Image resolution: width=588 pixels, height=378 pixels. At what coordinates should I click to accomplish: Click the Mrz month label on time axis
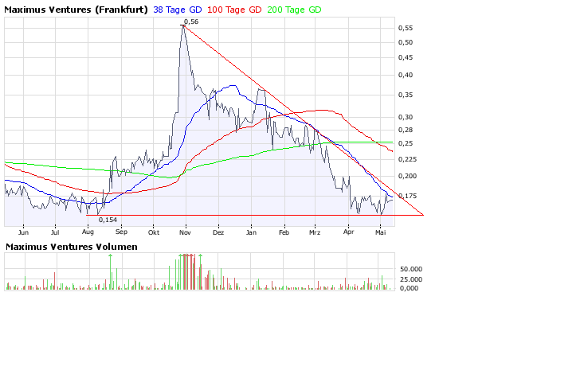315,232
